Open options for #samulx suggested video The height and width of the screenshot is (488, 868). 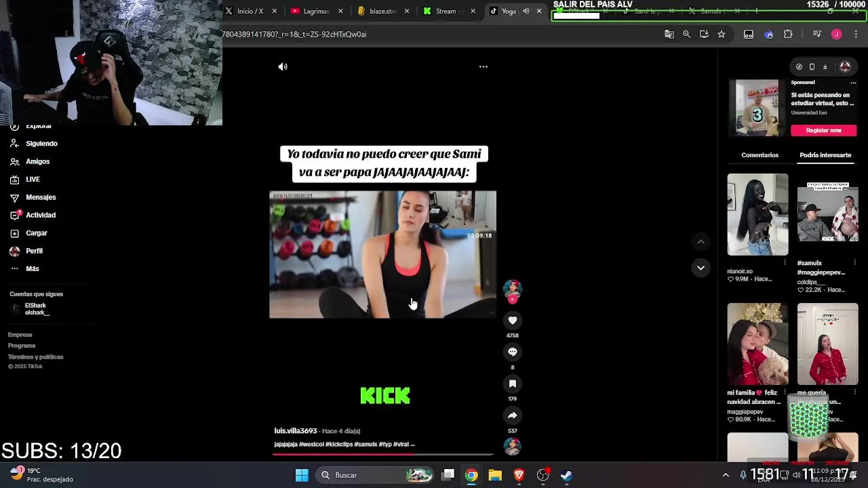pos(854,262)
